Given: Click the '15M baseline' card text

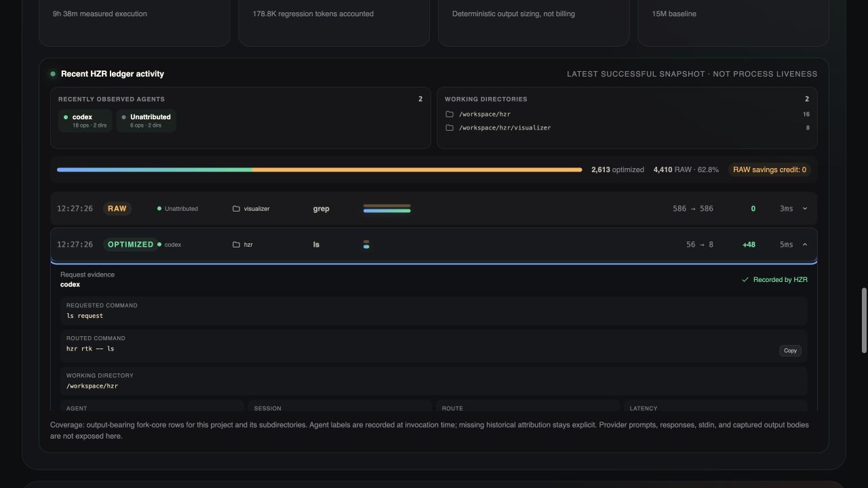Looking at the screenshot, I should (674, 14).
